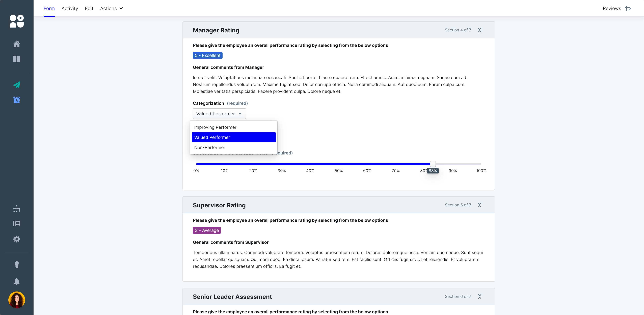
Task: Open the lightbulb tips icon
Action: pos(17,265)
